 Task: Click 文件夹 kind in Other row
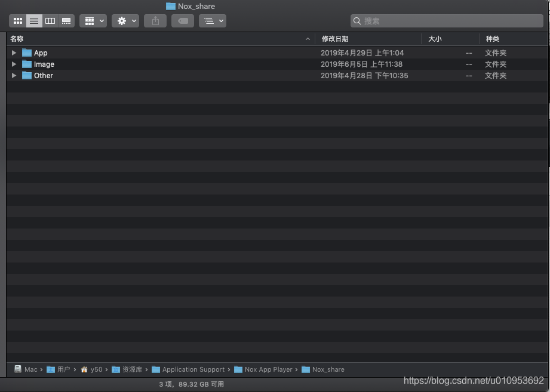pos(496,76)
